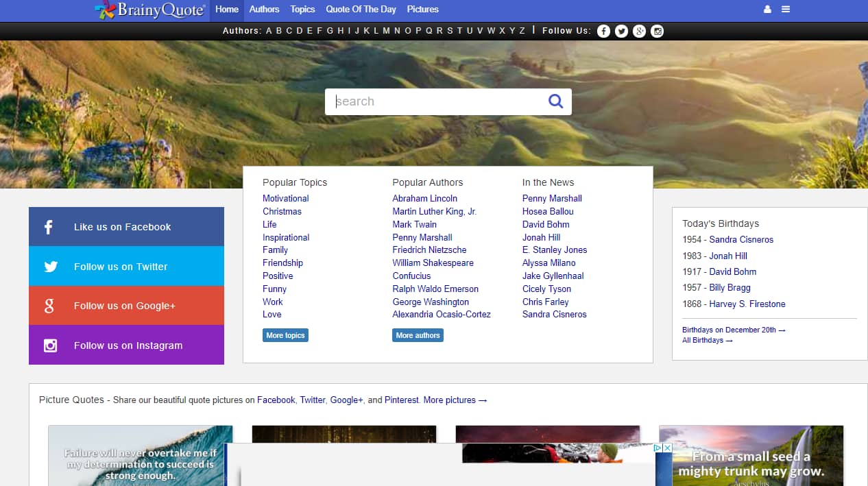
Task: Open William Shakespeare quotes
Action: (x=433, y=263)
